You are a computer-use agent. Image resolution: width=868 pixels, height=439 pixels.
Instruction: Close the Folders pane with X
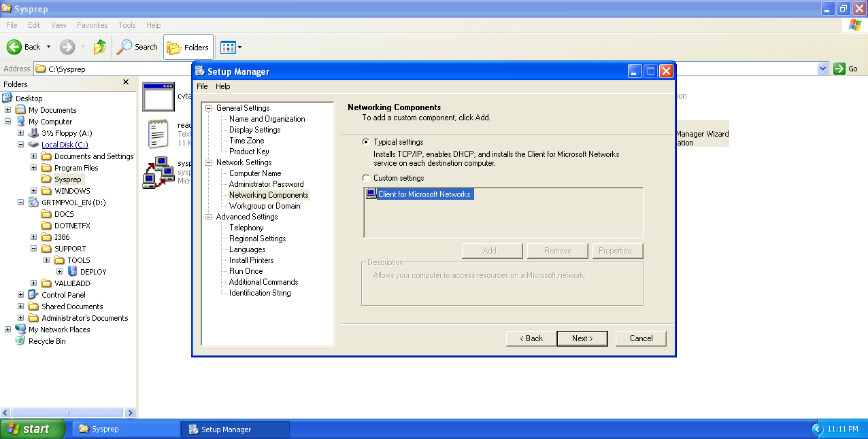pyautogui.click(x=125, y=82)
